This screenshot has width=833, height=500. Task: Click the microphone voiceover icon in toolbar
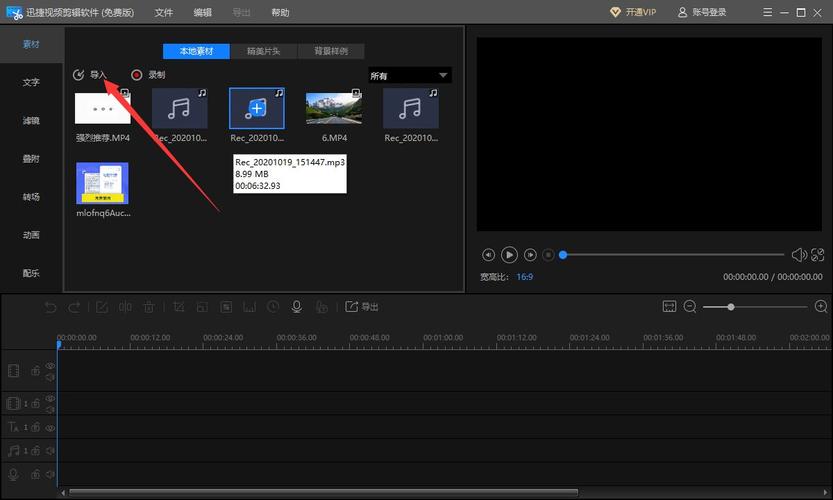pos(297,307)
